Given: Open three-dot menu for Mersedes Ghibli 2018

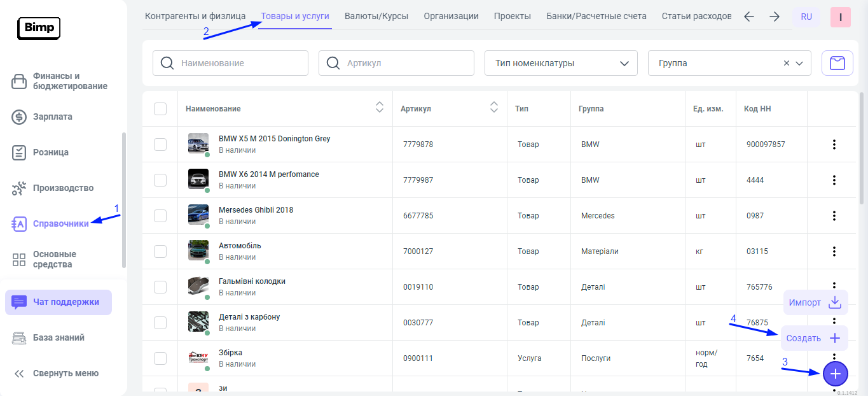Looking at the screenshot, I should pos(834,216).
